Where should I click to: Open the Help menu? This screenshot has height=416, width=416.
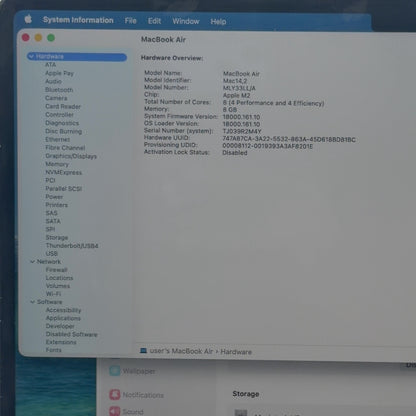(218, 22)
